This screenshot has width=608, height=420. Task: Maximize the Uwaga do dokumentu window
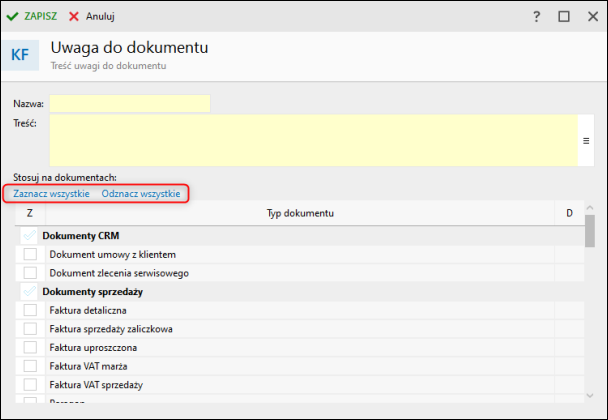(x=564, y=17)
